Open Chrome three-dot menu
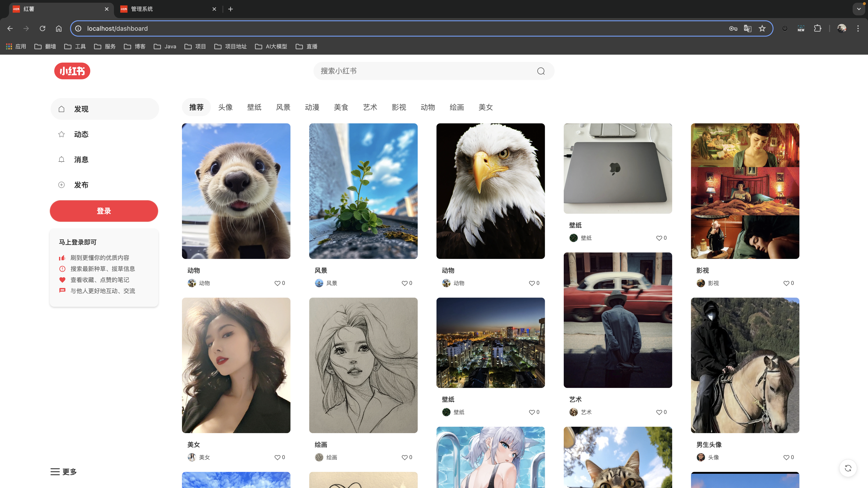This screenshot has width=868, height=488. click(858, 28)
